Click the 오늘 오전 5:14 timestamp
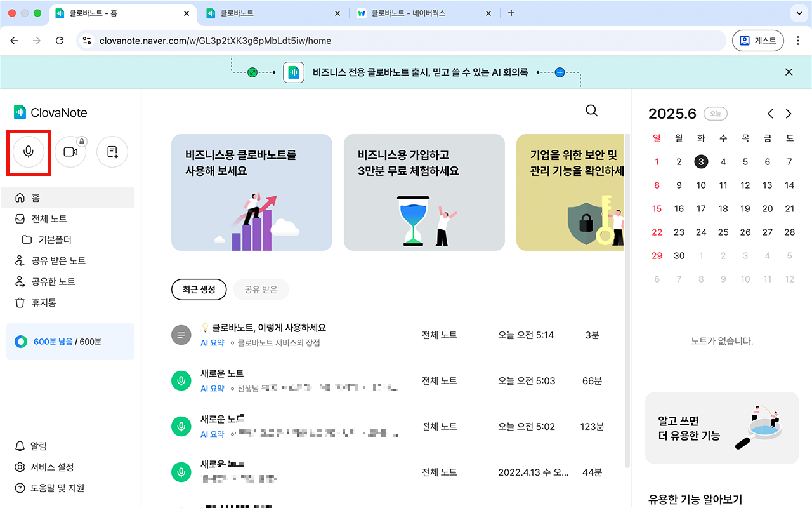This screenshot has height=508, width=812. 526,335
